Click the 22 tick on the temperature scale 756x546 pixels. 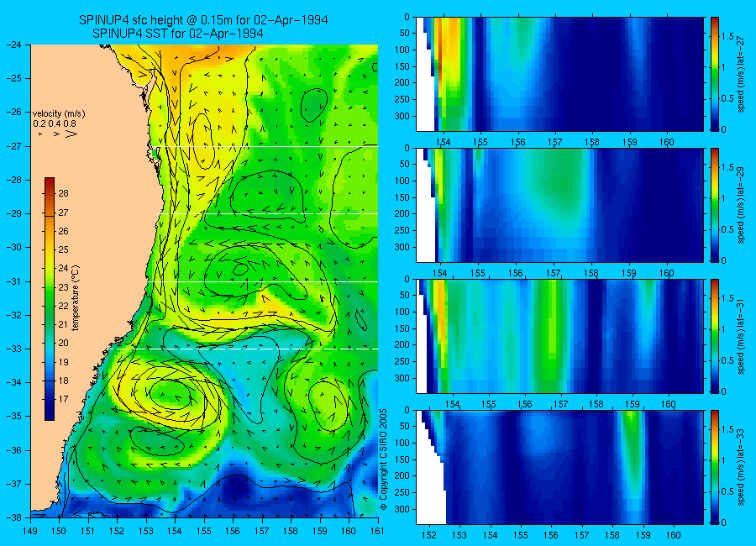[63, 306]
